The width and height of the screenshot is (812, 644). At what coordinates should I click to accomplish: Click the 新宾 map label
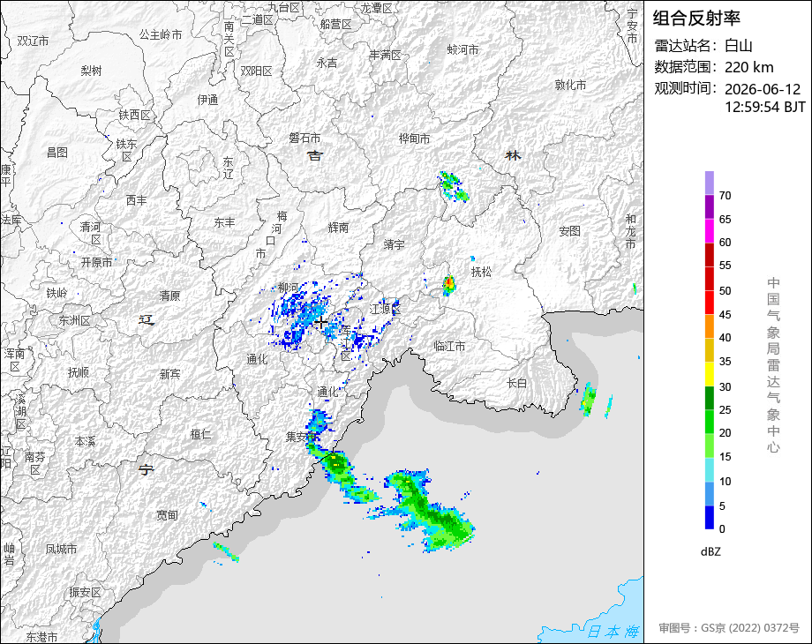(x=169, y=374)
